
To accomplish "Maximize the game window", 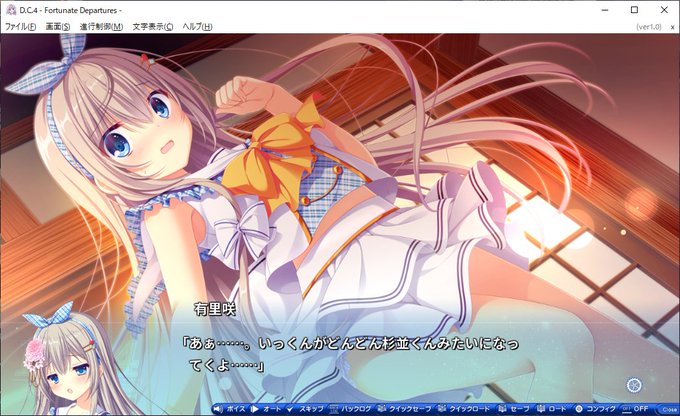I will 634,10.
